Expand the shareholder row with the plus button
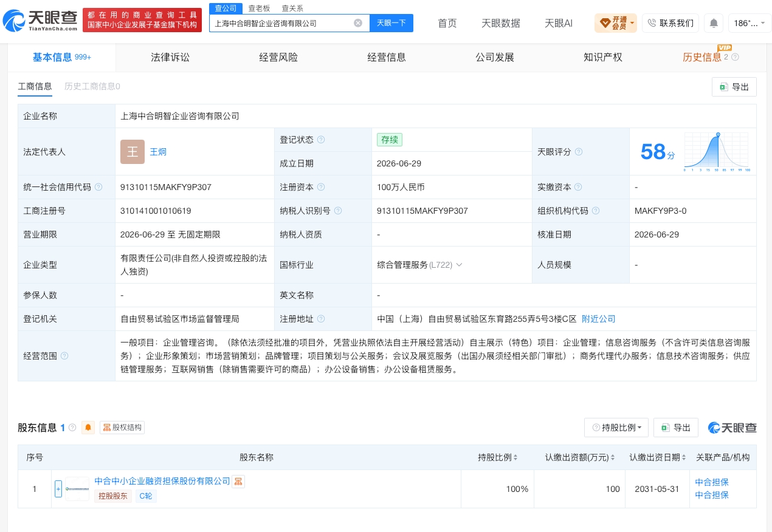The width and height of the screenshot is (772, 532). 58,489
